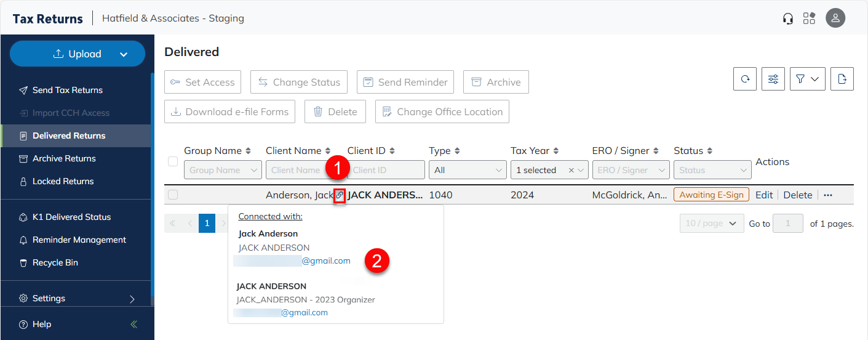Open the column settings sliders icon
The width and height of the screenshot is (868, 340).
(x=773, y=79)
